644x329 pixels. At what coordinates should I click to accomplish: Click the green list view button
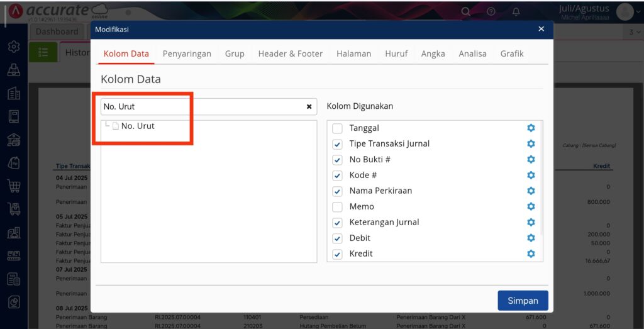[x=43, y=52]
